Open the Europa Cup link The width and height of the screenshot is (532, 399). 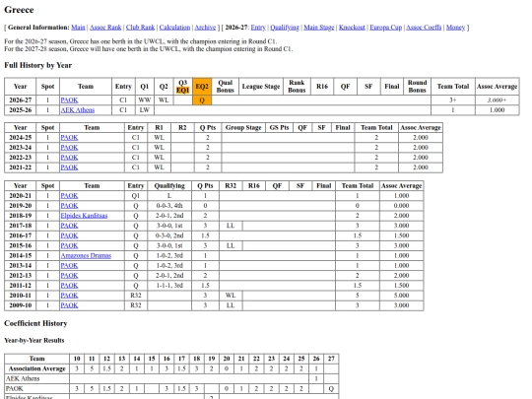point(386,28)
